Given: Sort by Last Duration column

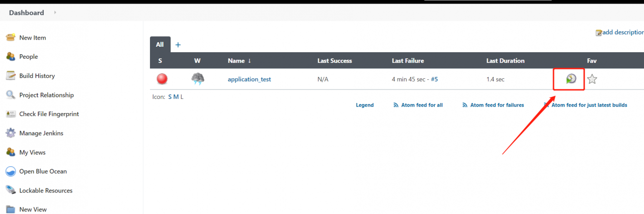Looking at the screenshot, I should point(506,61).
